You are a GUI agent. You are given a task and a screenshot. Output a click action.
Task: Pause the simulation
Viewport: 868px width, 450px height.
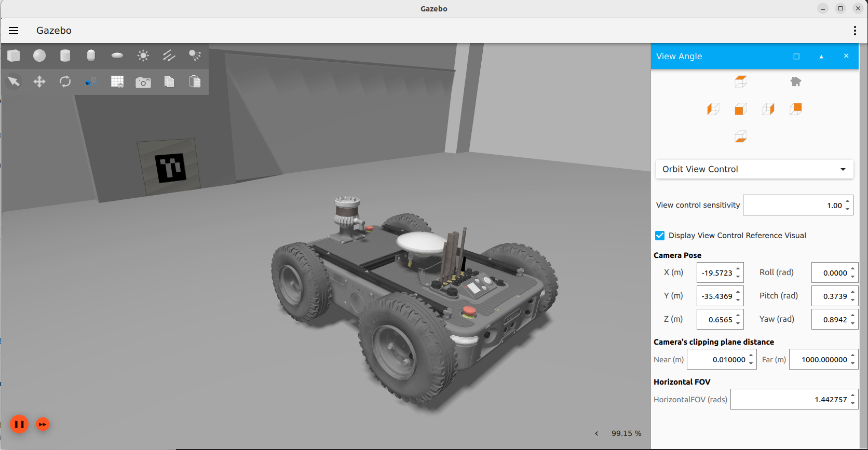pos(19,425)
